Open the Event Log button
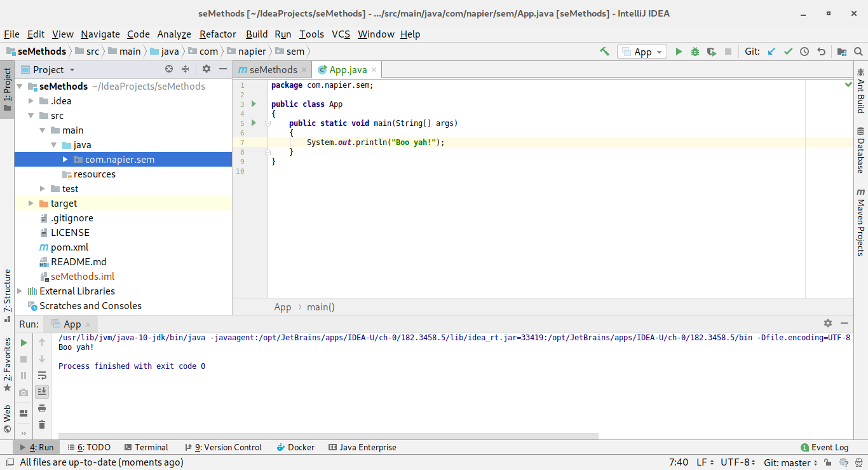The height and width of the screenshot is (470, 868). 825,447
